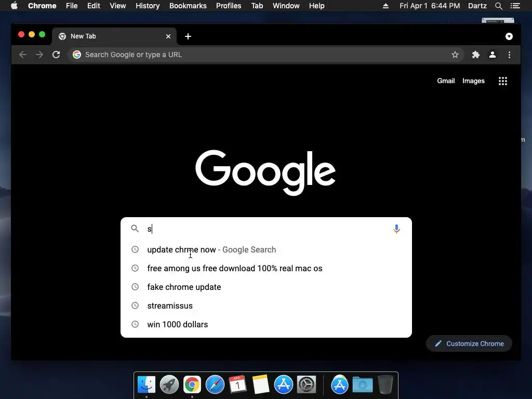Open the Tab menu
This screenshot has width=532, height=399.
257,6
